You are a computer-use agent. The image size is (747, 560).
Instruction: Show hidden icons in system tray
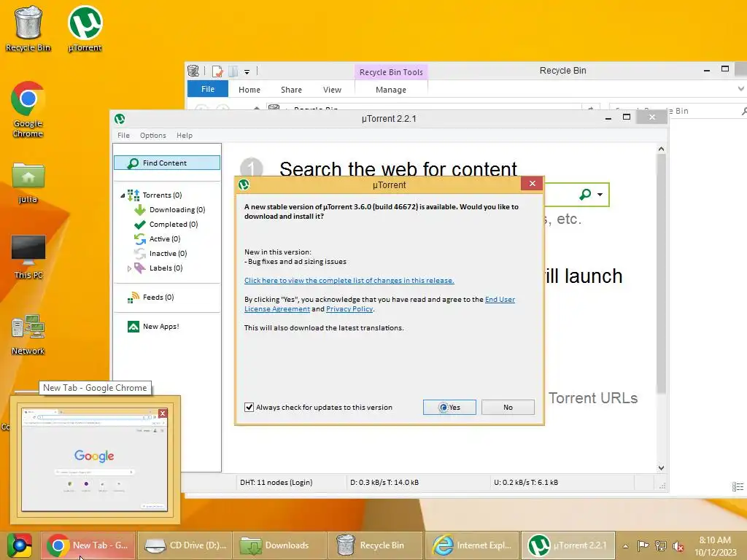625,546
